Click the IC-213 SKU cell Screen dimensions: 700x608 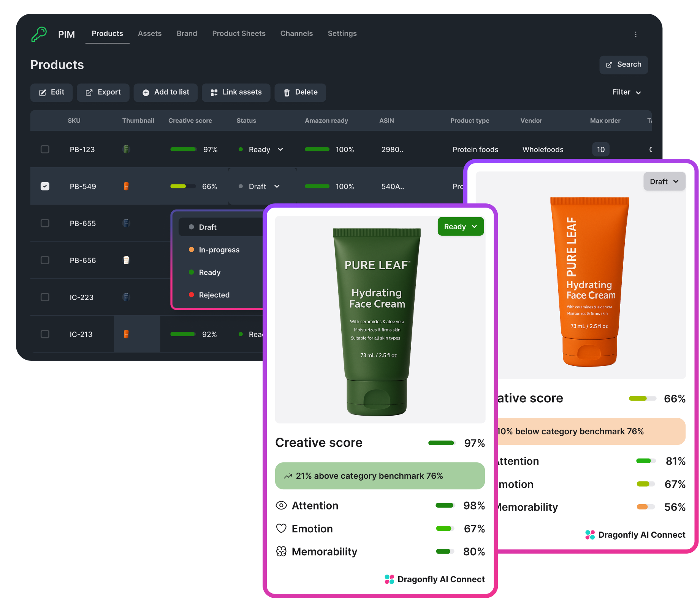tap(81, 334)
